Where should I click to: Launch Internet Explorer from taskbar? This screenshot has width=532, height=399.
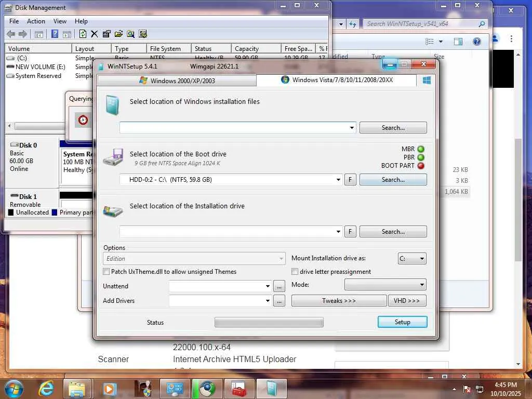click(46, 389)
